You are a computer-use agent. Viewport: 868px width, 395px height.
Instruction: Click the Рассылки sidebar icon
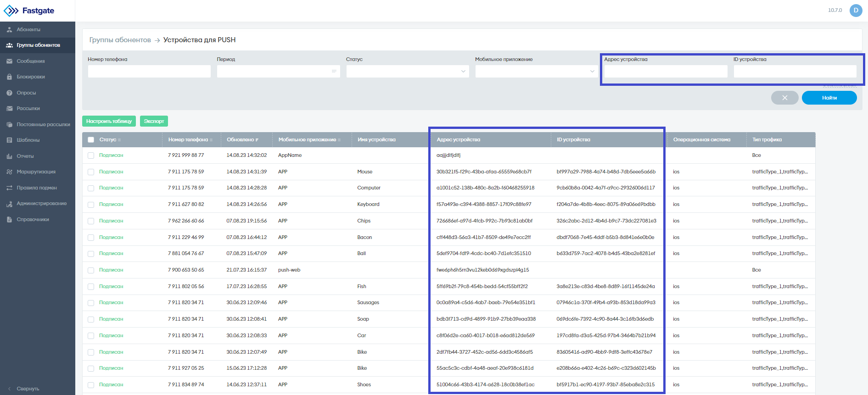pyautogui.click(x=9, y=108)
